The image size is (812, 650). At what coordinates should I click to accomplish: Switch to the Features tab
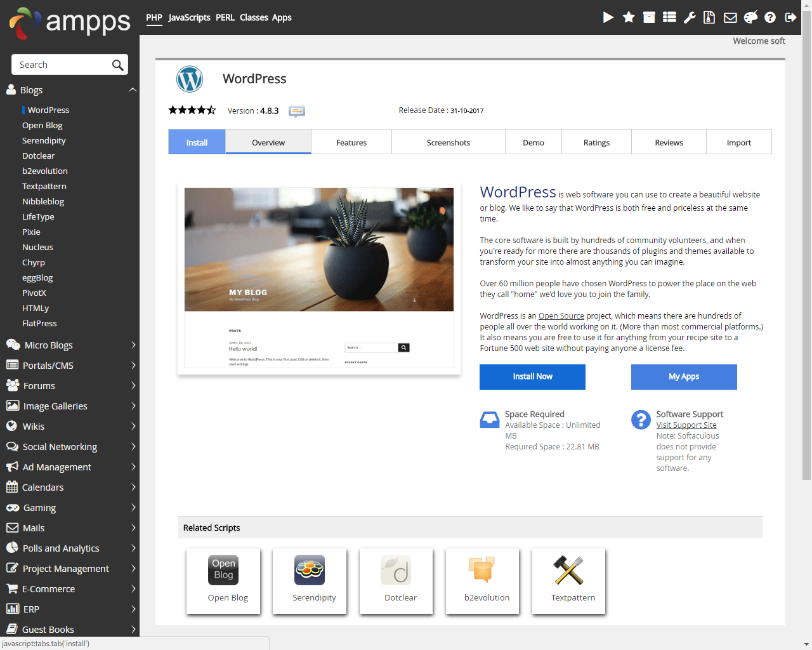pos(351,142)
